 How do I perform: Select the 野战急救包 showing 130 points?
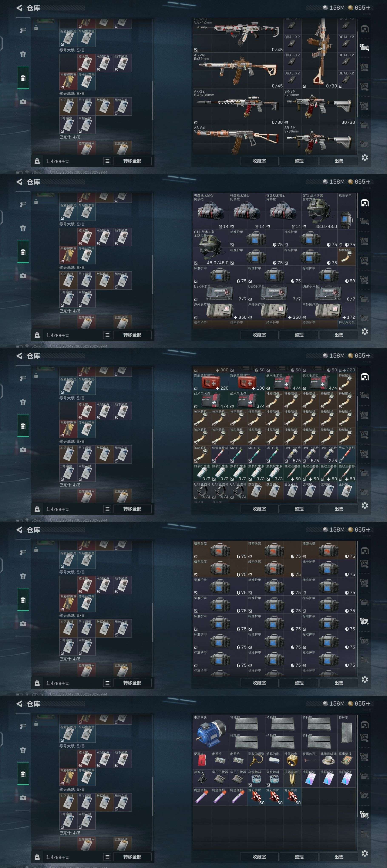point(247,382)
